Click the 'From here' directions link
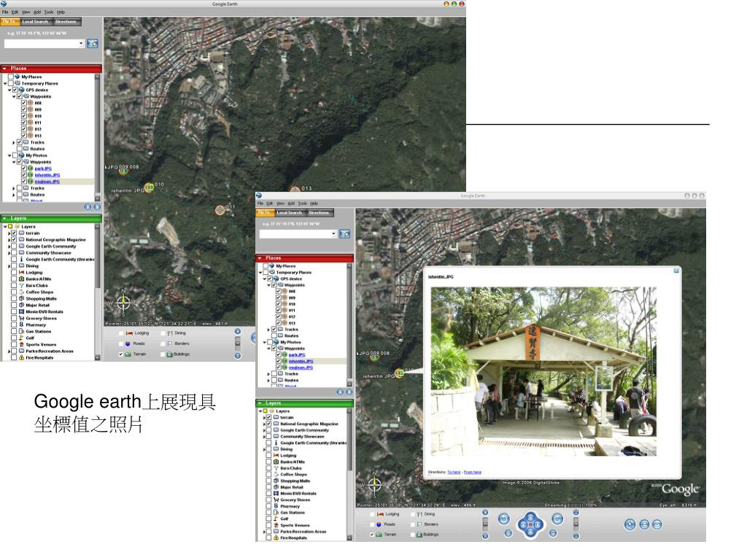 (473, 472)
